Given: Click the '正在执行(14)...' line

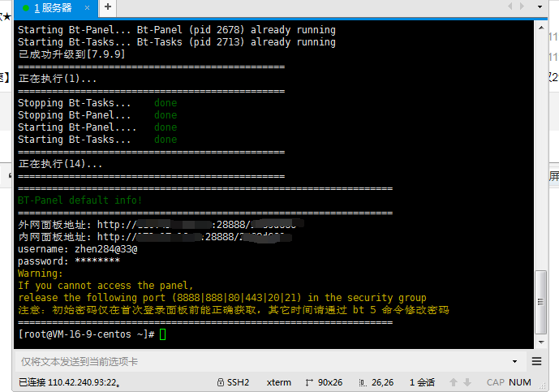Looking at the screenshot, I should pos(60,164).
